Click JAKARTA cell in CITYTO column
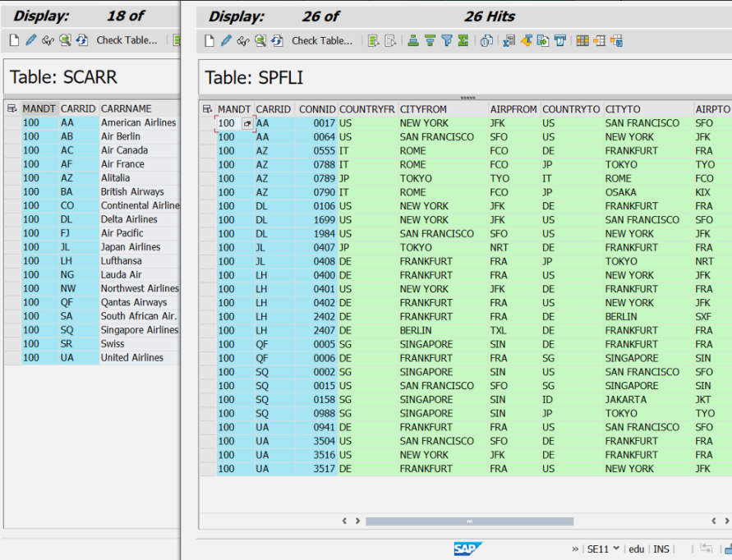Image resolution: width=732 pixels, height=560 pixels. pyautogui.click(x=648, y=399)
